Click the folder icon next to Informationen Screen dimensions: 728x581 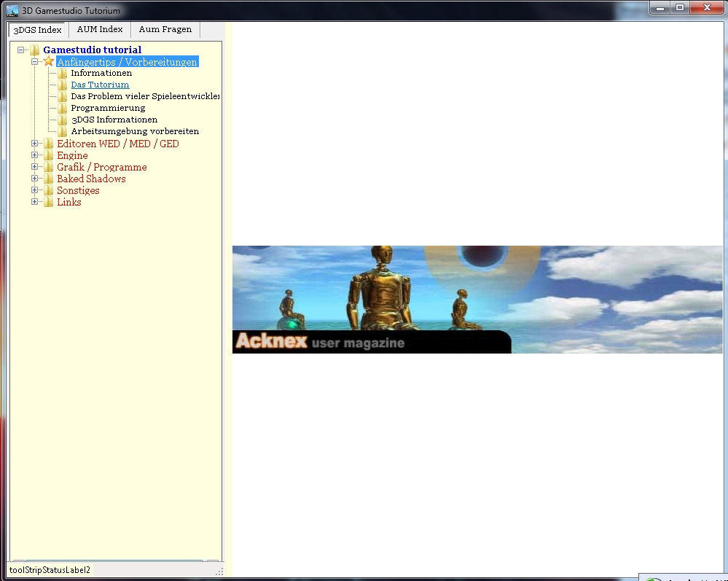[x=62, y=73]
